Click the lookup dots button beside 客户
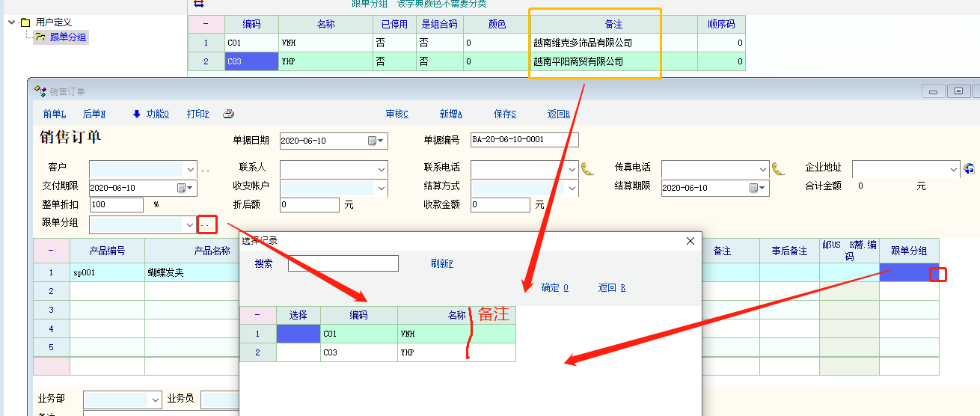The width and height of the screenshot is (980, 416). (205, 169)
